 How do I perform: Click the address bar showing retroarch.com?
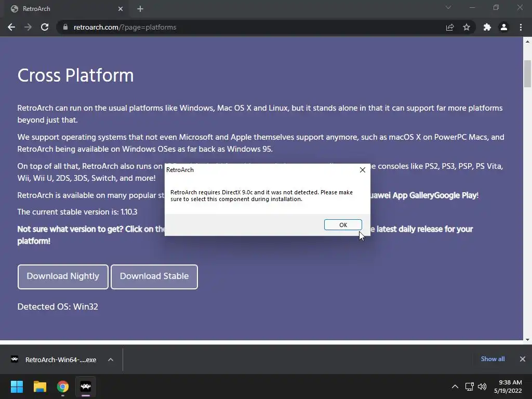pos(251,27)
